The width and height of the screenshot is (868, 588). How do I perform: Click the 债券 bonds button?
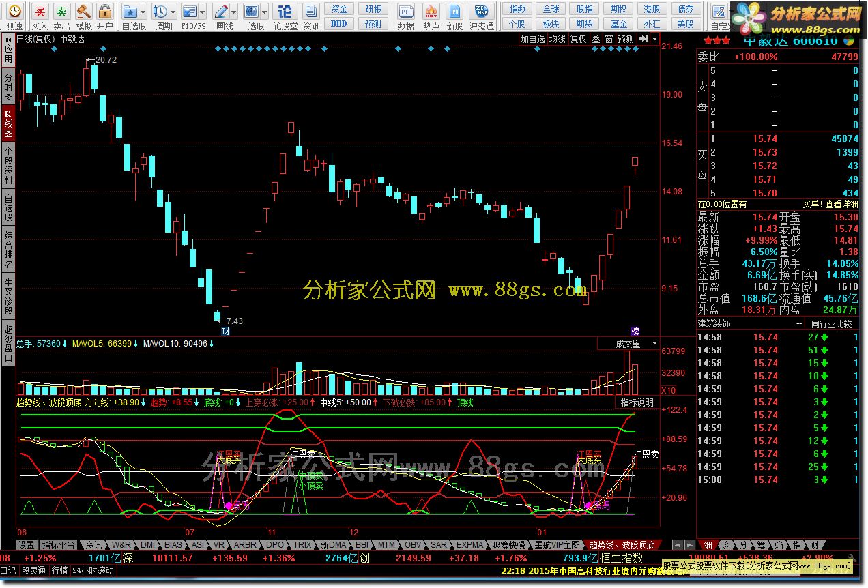point(686,10)
